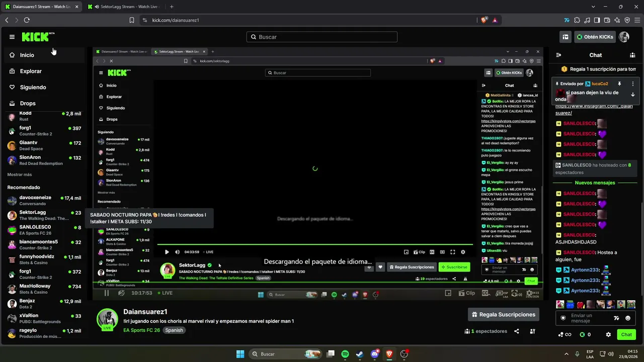
Task: Open a new browser tab with plus button
Action: (x=172, y=7)
